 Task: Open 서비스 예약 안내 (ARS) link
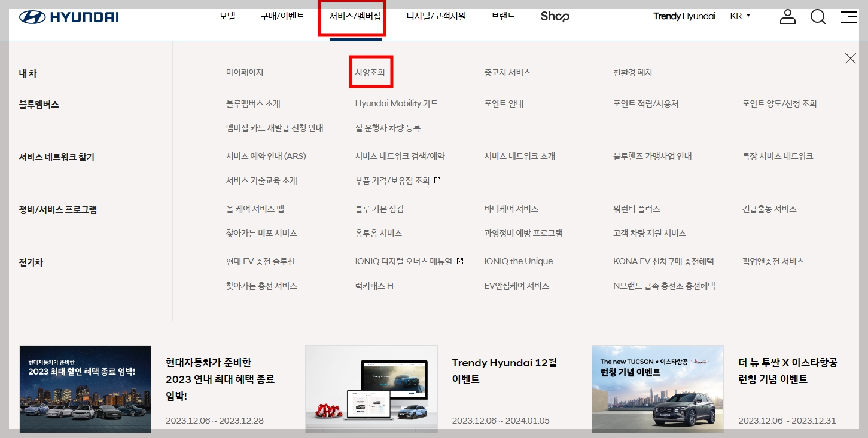266,156
